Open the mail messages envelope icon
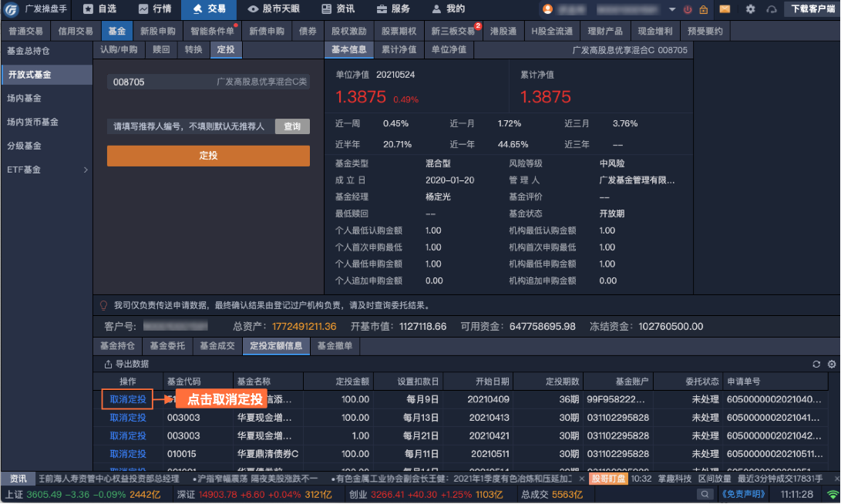The height and width of the screenshot is (504, 841). coord(725,9)
